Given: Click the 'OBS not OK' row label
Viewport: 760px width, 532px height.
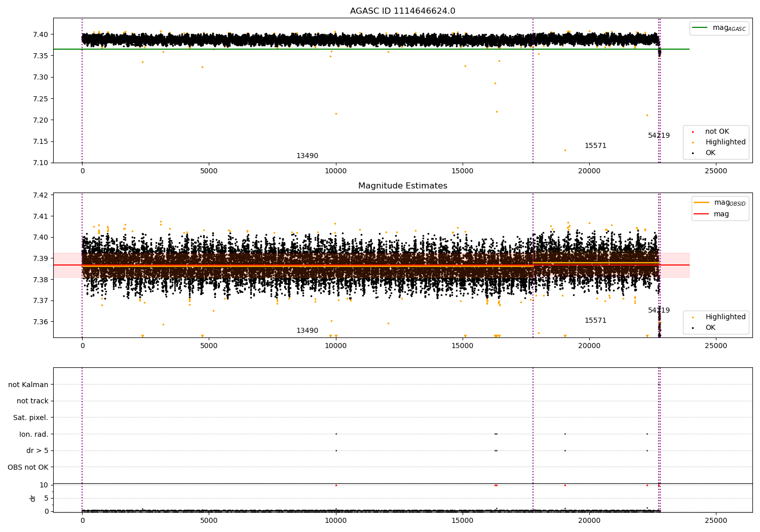Looking at the screenshot, I should (28, 467).
